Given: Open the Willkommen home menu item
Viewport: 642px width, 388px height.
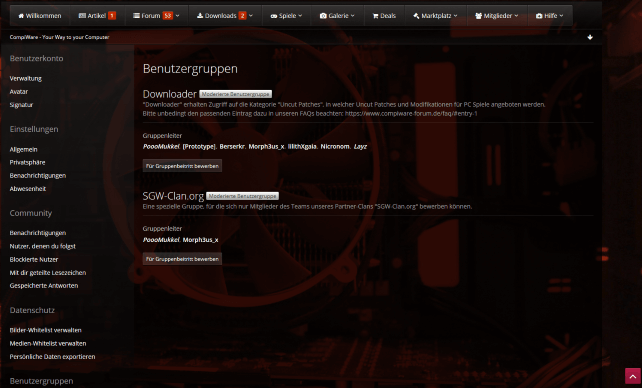Looking at the screenshot, I should pos(40,16).
